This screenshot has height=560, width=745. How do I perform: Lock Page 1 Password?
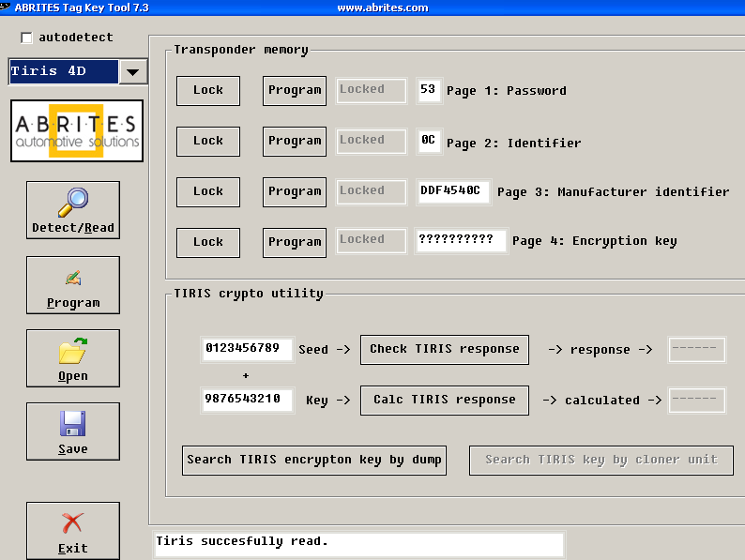point(208,91)
